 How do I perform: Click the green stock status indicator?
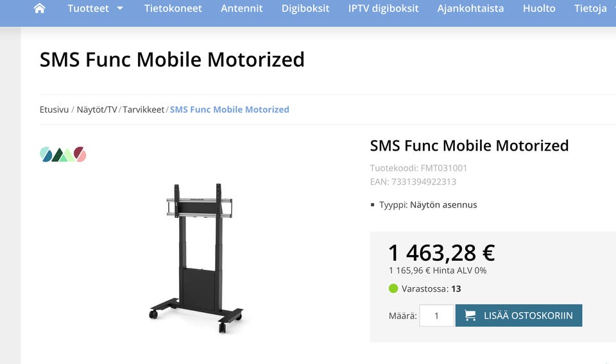click(393, 288)
